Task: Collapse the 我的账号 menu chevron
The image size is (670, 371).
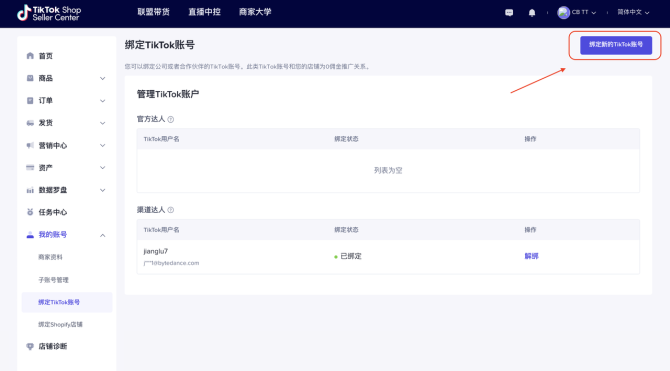Action: coord(103,235)
